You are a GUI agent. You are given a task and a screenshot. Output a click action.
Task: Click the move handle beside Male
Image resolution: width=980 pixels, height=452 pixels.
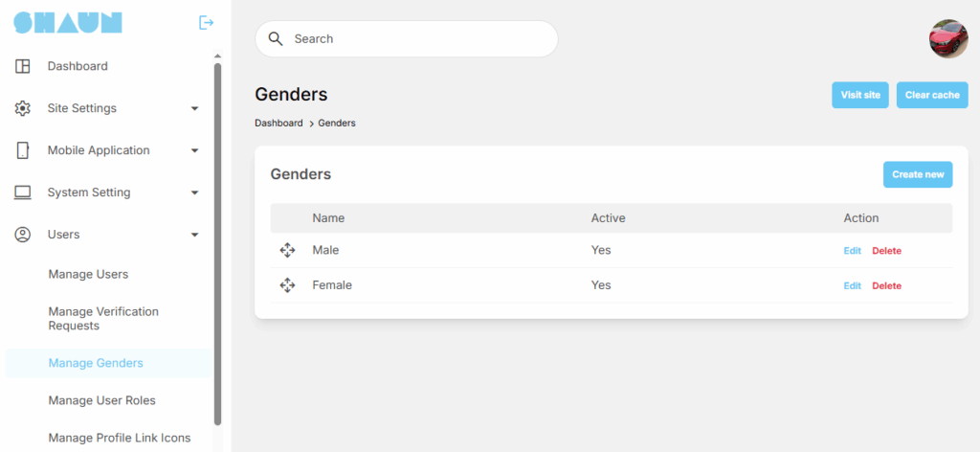(x=287, y=250)
